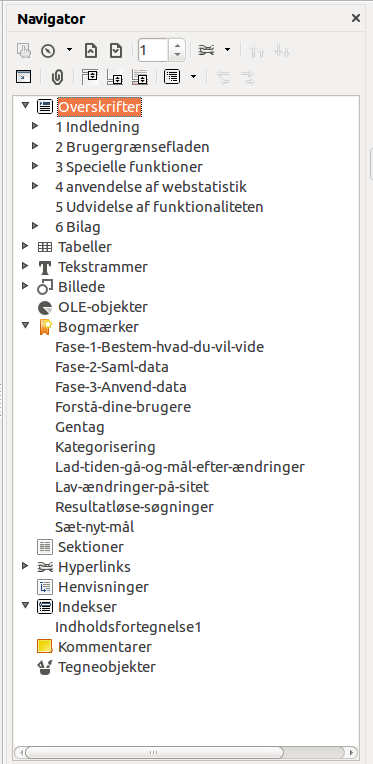Collapse the Overskrifter tree node
Screen dimensions: 373x764
pyautogui.click(x=25, y=105)
